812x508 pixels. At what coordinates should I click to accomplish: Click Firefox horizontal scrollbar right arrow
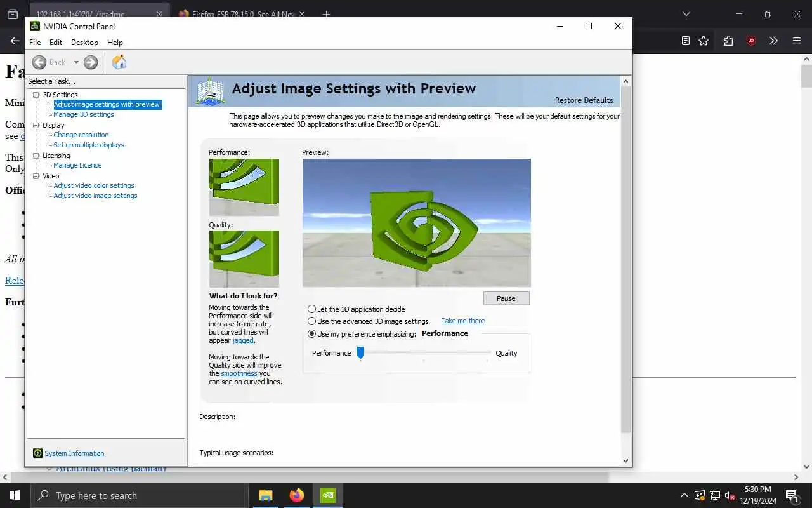(796, 477)
